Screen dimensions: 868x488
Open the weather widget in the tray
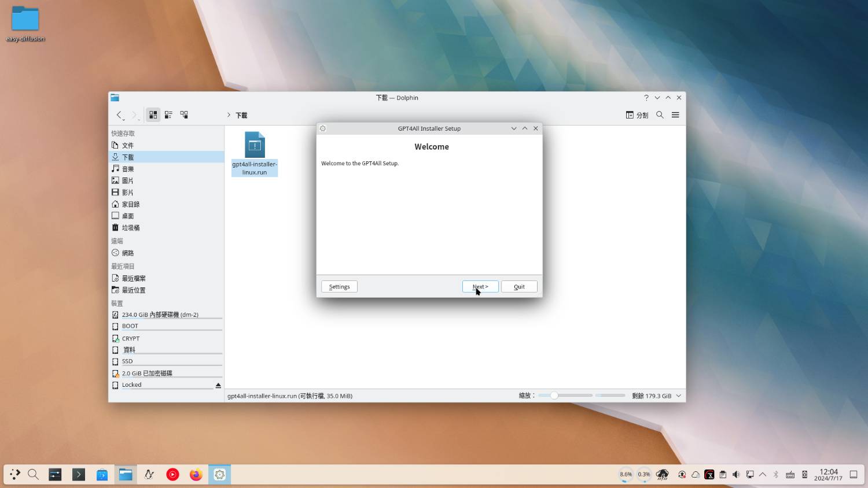pyautogui.click(x=663, y=475)
